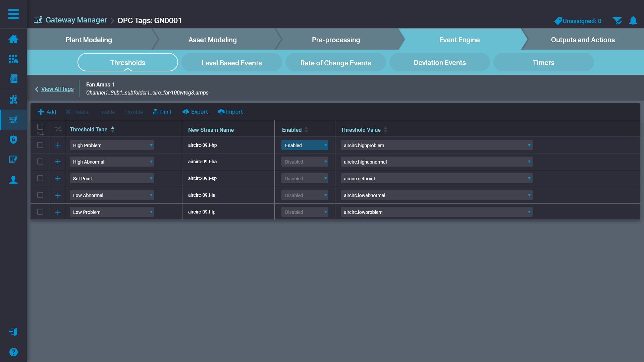Open the Low Abnormal threshold type dropdown
This screenshot has height=362, width=644.
pyautogui.click(x=112, y=195)
